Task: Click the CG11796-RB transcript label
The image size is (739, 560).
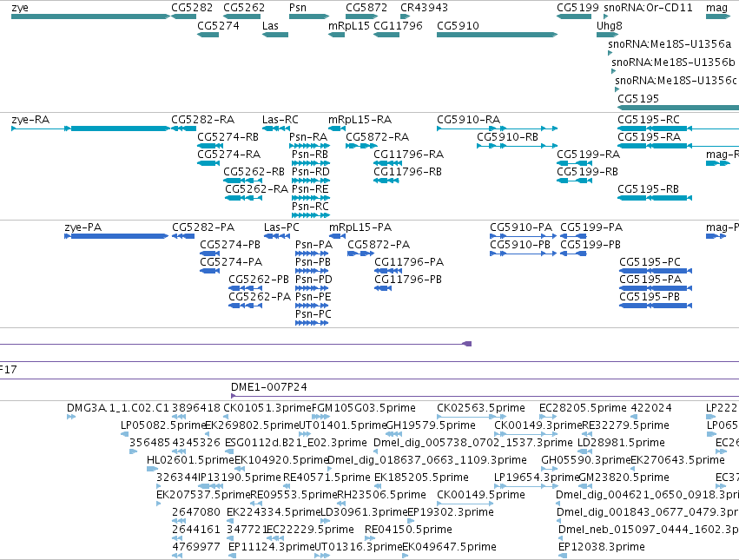Action: (407, 172)
